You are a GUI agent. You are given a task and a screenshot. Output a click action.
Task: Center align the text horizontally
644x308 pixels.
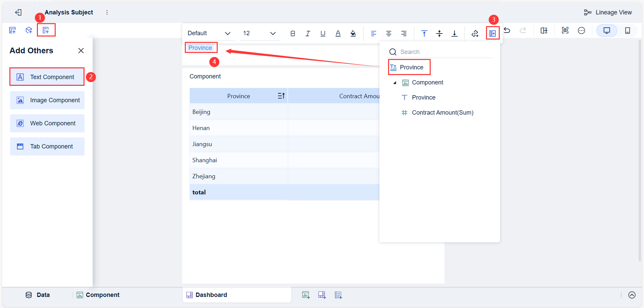pos(389,33)
